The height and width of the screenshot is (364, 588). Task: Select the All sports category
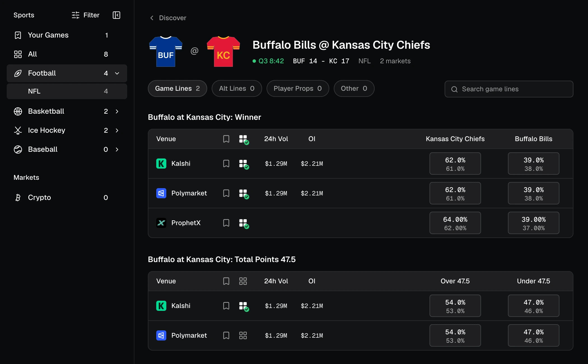pos(67,54)
